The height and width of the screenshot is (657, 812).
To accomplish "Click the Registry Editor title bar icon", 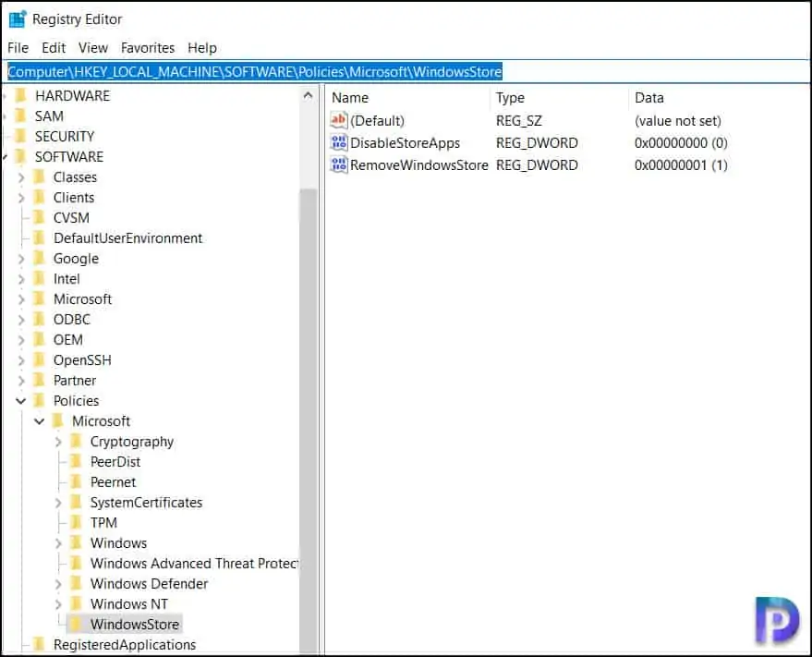I will 18,18.
